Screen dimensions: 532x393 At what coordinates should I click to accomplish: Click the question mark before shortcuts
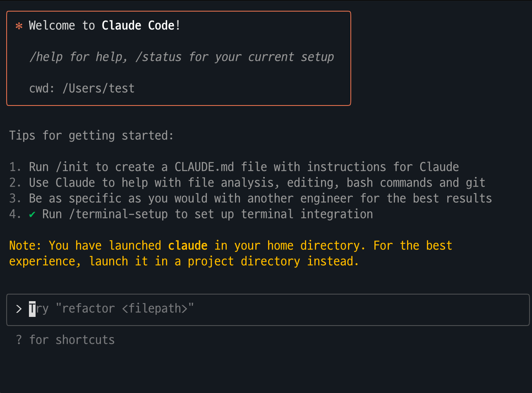[x=19, y=340]
